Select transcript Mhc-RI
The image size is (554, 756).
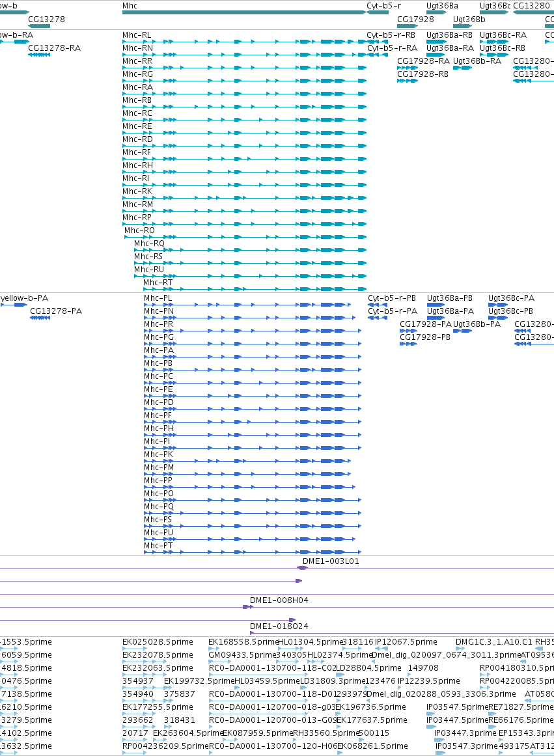[136, 178]
